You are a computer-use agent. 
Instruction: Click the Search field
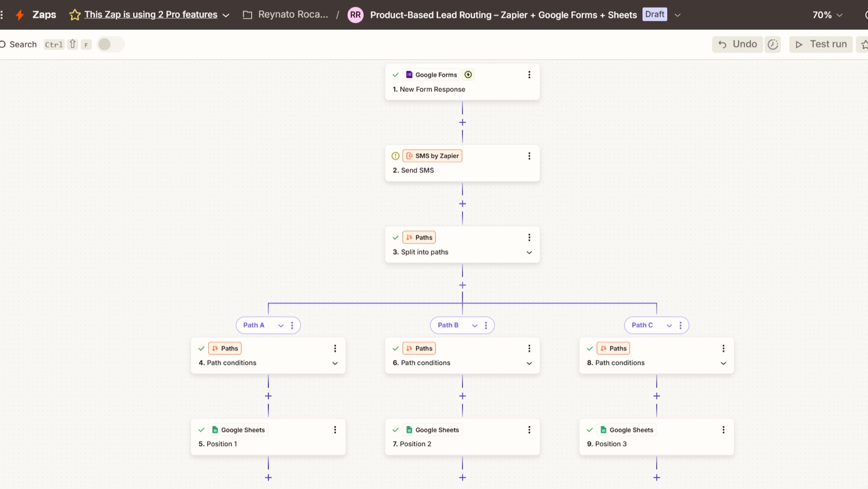click(23, 44)
